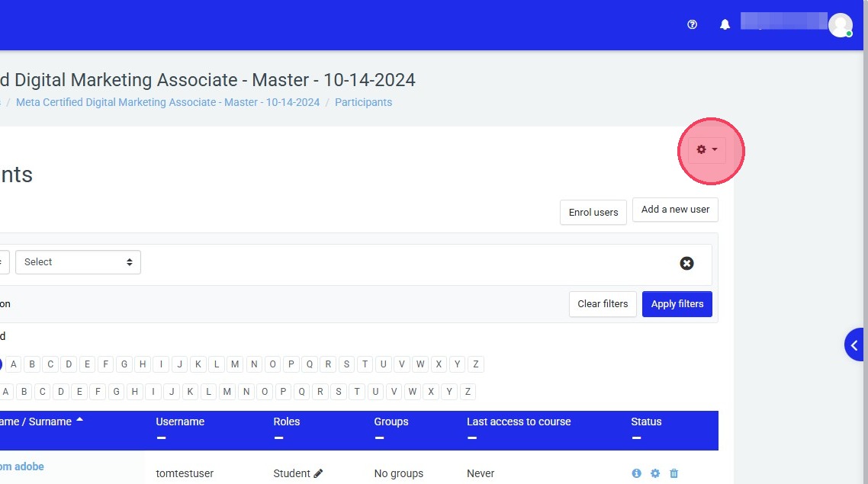
Task: Click the Add a new user button
Action: coord(675,210)
